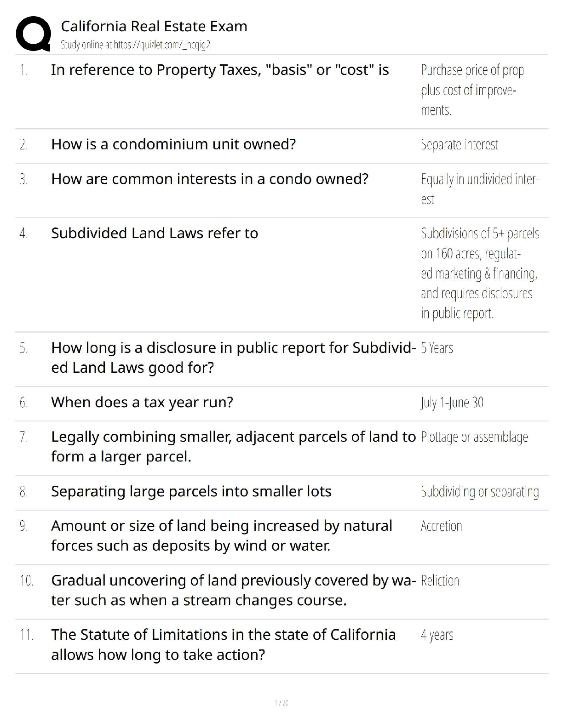
Task: Select 'Subdivided Land Laws refer to' question
Action: click(x=155, y=233)
